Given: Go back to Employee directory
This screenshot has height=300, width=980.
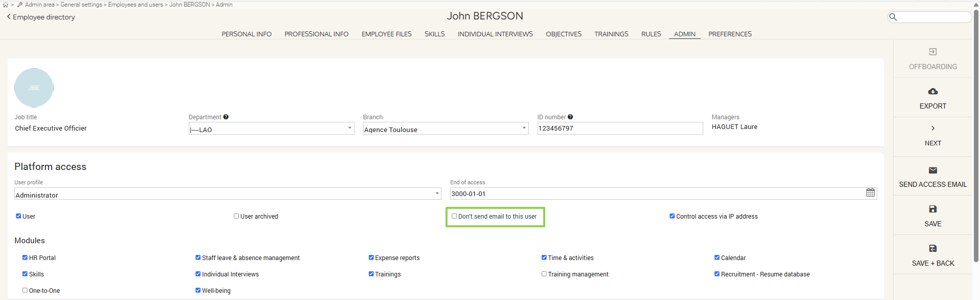Looking at the screenshot, I should tap(41, 17).
